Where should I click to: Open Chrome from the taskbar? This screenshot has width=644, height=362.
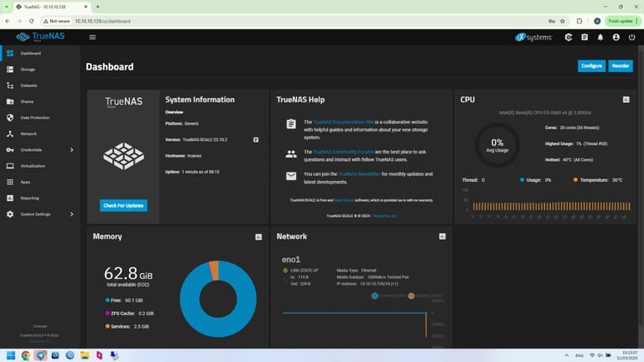click(x=25, y=355)
